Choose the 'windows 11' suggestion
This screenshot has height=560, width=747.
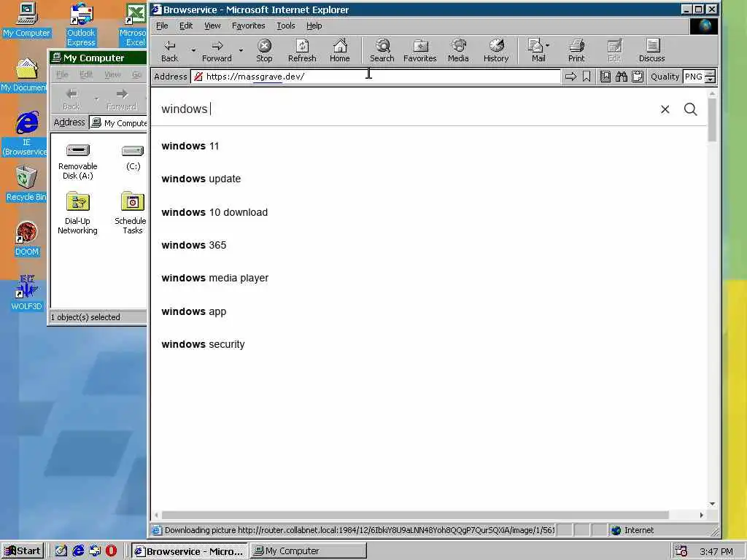point(429,146)
